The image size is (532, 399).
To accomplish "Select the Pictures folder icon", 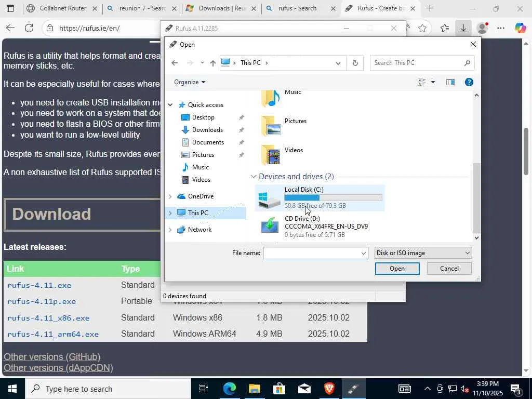I will (x=270, y=126).
